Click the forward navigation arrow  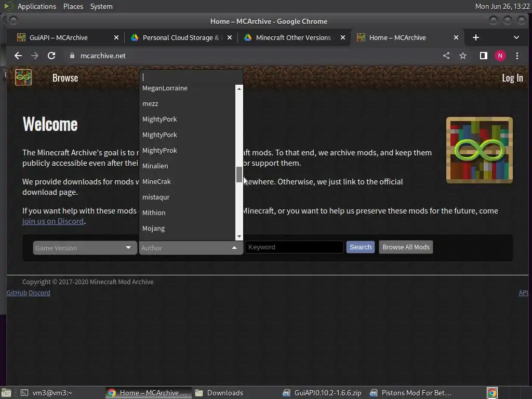[x=35, y=56]
